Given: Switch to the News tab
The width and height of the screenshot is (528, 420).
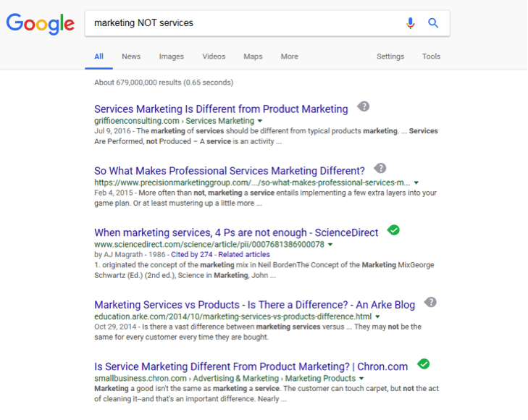Looking at the screenshot, I should pyautogui.click(x=131, y=56).
